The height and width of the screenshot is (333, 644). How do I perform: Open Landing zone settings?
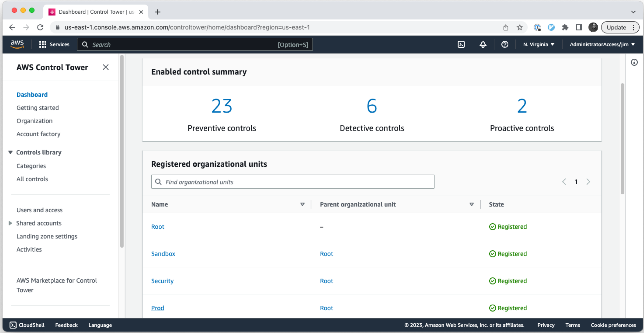47,236
